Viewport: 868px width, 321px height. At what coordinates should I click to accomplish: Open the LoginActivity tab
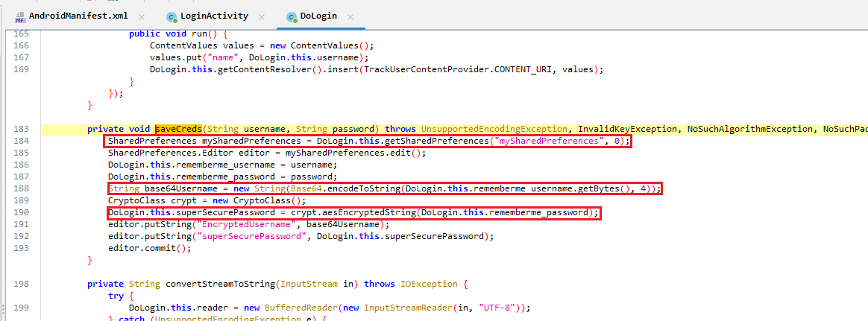[216, 16]
